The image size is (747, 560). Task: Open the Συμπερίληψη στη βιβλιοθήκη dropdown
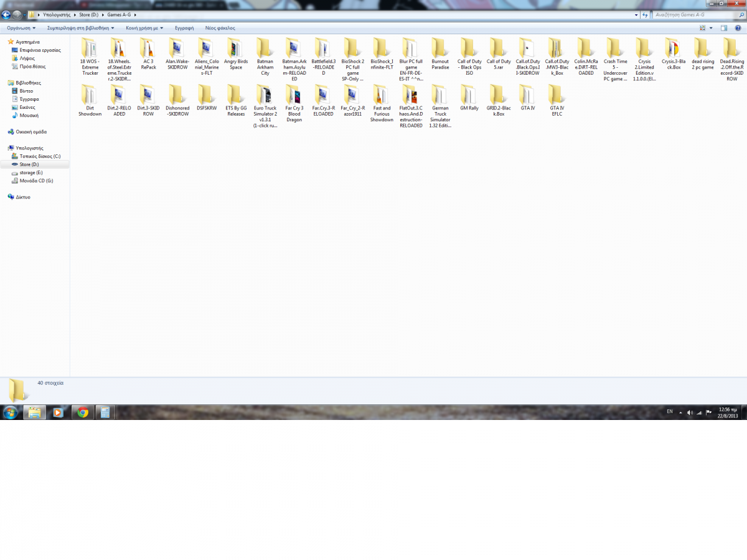coord(81,28)
